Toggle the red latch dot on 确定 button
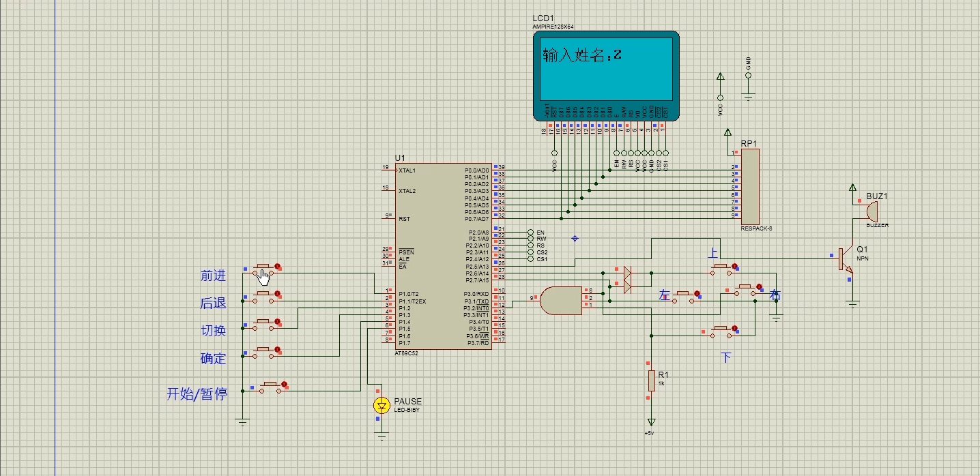This screenshot has height=476, width=980. point(278,351)
